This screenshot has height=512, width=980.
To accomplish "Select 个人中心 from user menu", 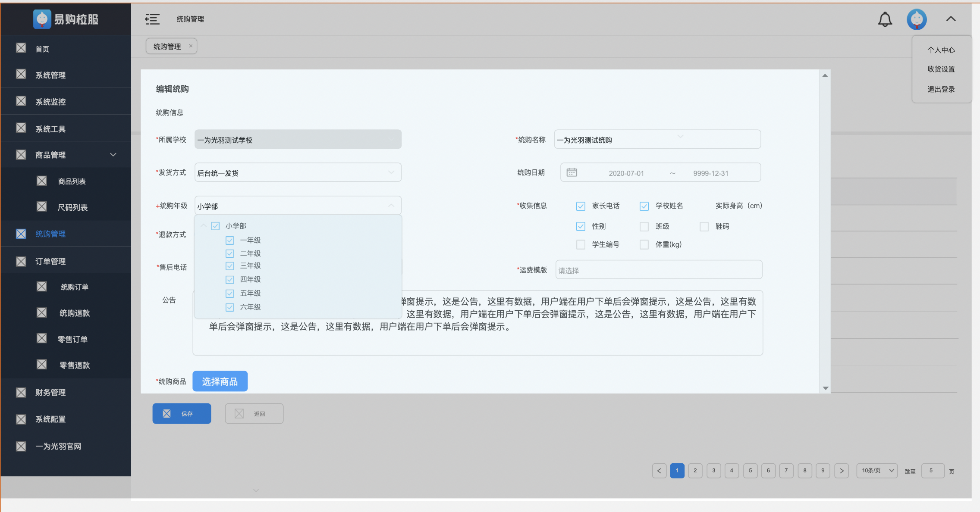I will point(941,50).
